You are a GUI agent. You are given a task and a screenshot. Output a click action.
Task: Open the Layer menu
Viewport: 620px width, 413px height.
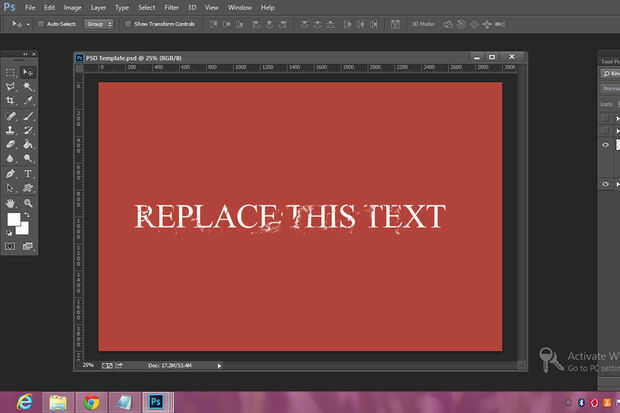(x=96, y=7)
